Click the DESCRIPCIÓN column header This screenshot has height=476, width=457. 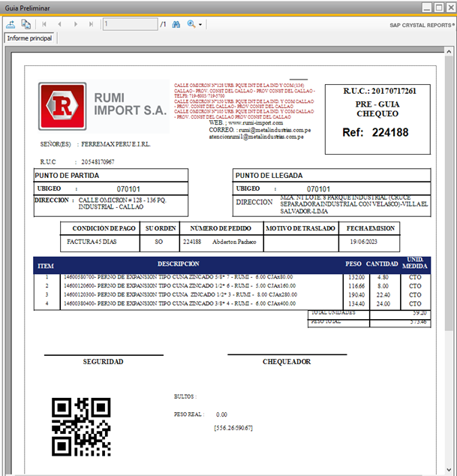(x=179, y=264)
